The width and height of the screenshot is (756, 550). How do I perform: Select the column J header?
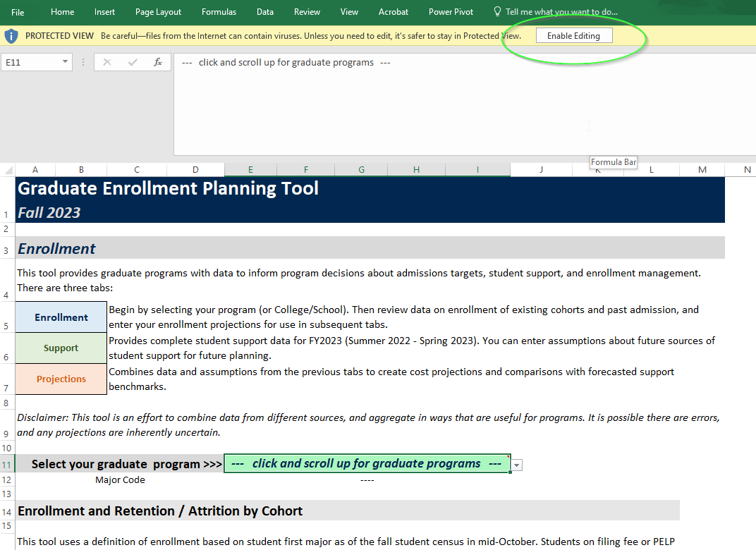541,169
